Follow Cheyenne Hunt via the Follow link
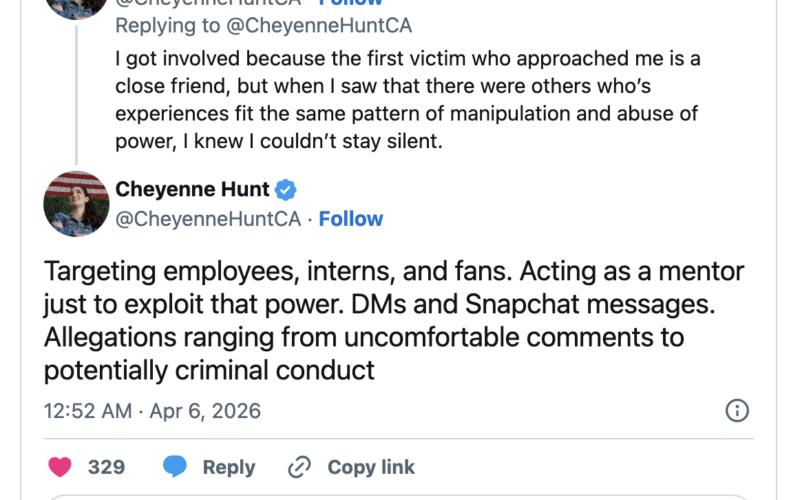The height and width of the screenshot is (500, 800). (x=351, y=218)
